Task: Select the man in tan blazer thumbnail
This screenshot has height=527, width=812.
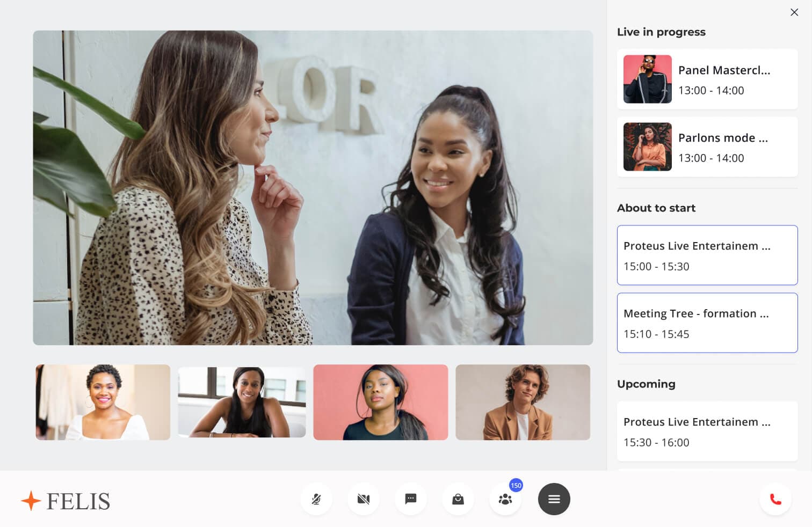Action: click(x=523, y=402)
